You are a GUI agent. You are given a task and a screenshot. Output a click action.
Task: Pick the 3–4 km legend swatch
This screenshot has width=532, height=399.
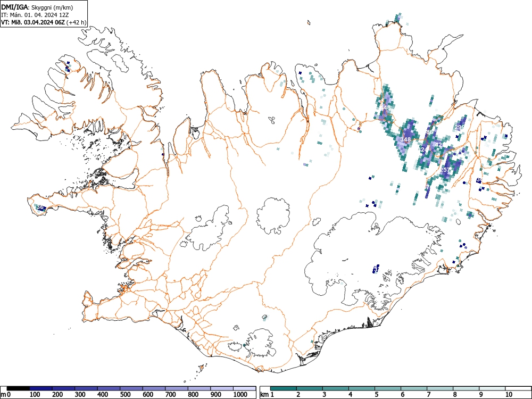[336, 388]
